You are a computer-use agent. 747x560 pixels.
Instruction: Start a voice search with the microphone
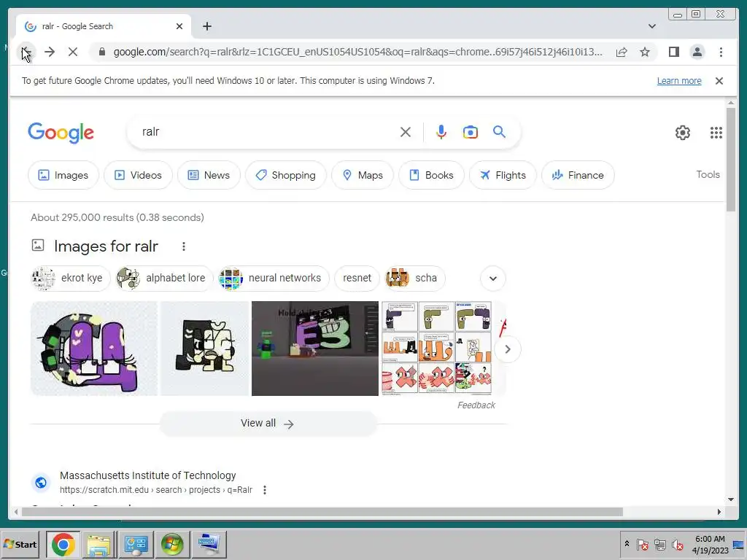441,132
